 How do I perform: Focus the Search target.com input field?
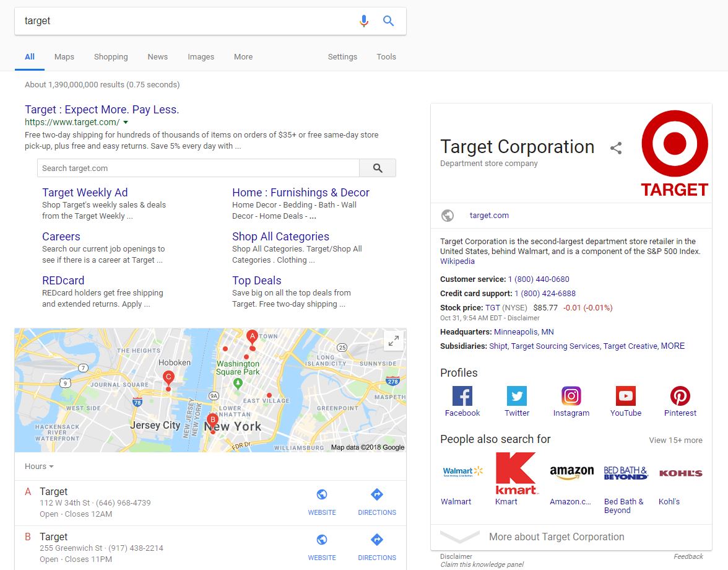pos(198,168)
